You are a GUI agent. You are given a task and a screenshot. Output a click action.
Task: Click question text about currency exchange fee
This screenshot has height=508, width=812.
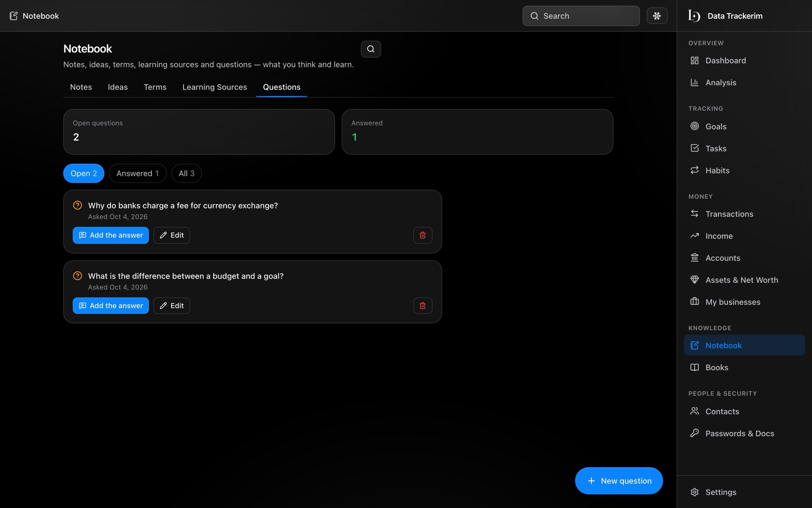coord(183,205)
